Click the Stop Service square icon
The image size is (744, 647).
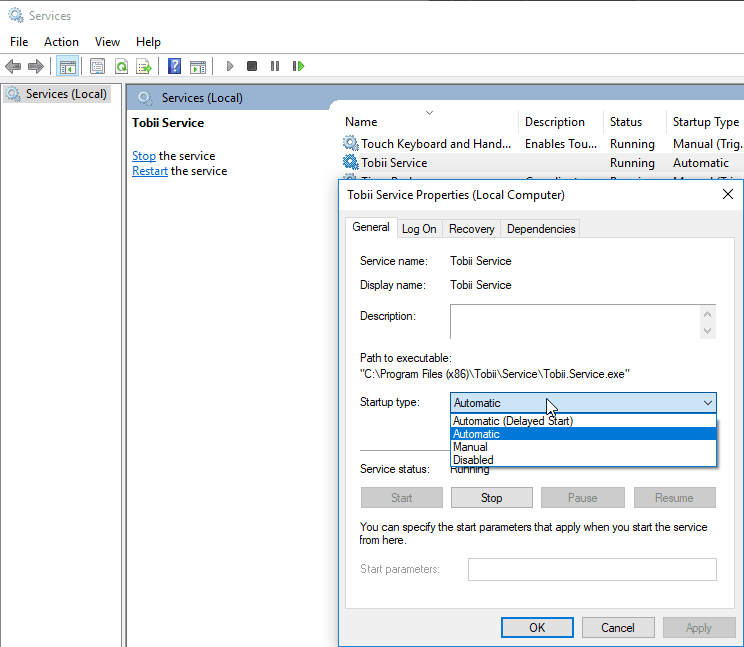(252, 66)
